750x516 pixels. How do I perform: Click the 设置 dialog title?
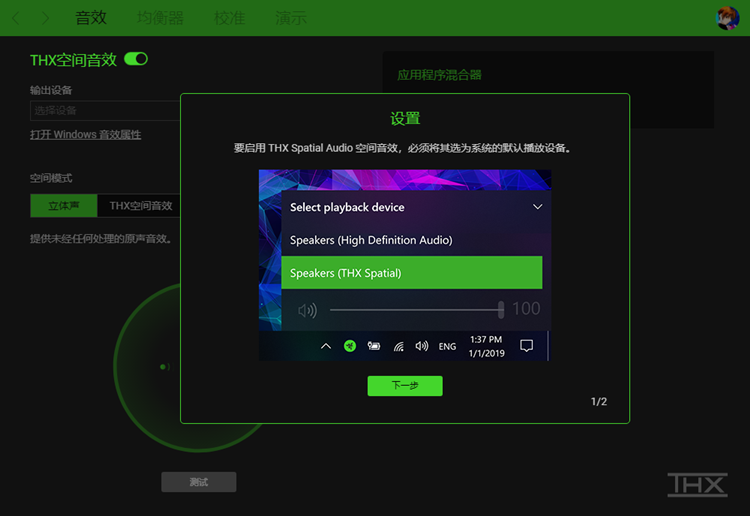[x=405, y=119]
